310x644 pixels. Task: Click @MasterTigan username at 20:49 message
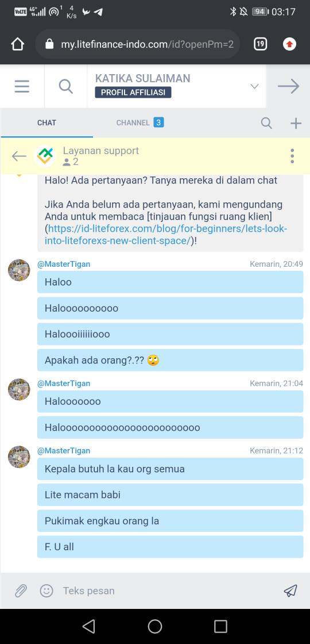pyautogui.click(x=64, y=264)
